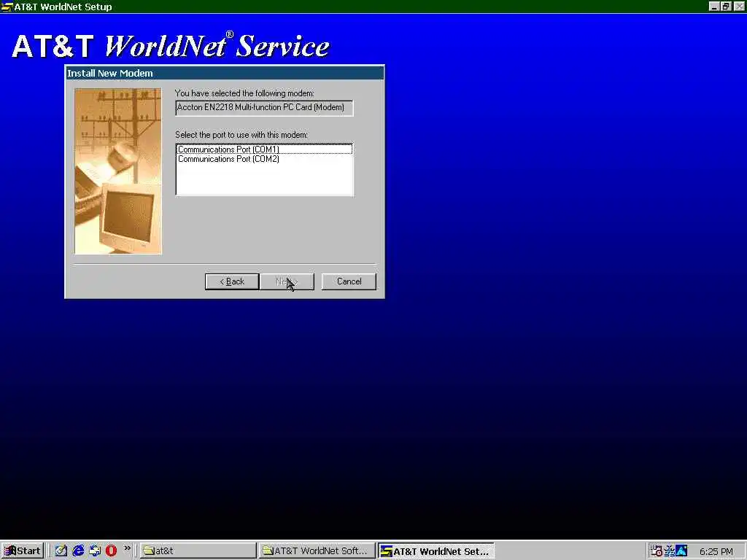Click the selected modem name field

click(x=264, y=108)
